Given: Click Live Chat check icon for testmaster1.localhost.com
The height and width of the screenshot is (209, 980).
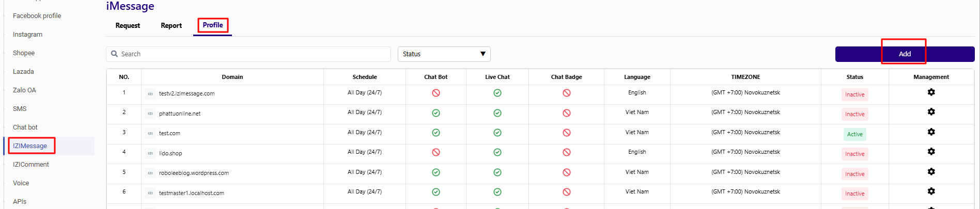Looking at the screenshot, I should point(497,192).
